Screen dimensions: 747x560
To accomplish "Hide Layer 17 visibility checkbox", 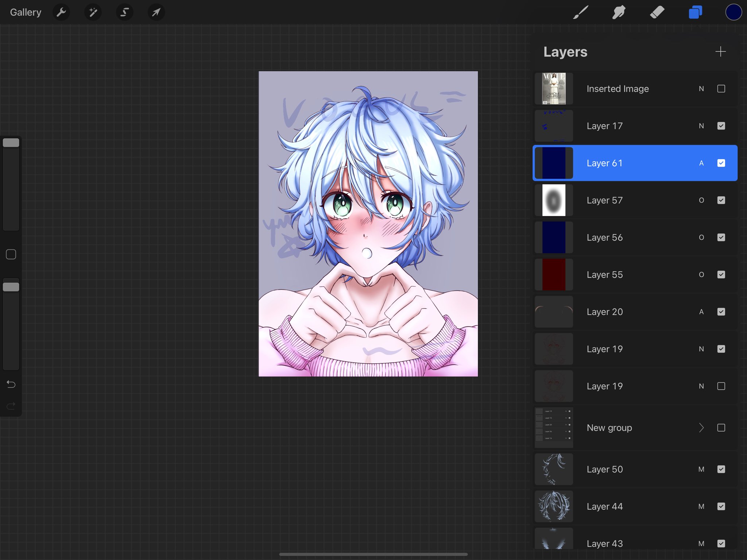I will point(721,126).
